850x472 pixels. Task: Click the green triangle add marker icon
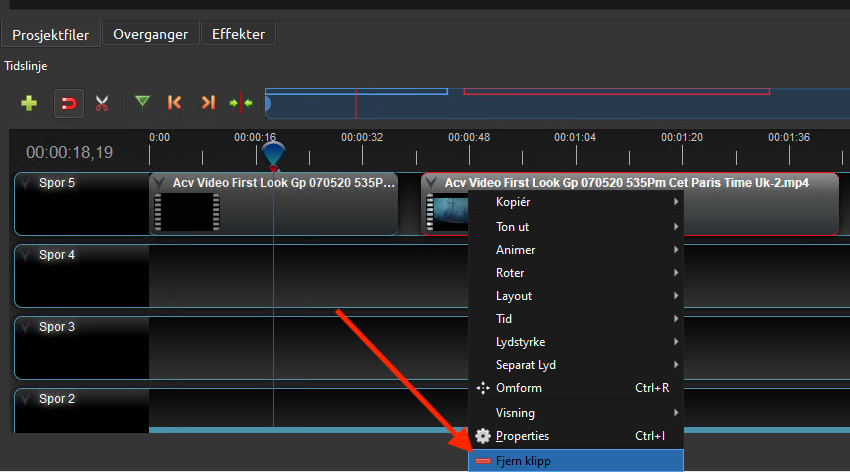[x=142, y=101]
